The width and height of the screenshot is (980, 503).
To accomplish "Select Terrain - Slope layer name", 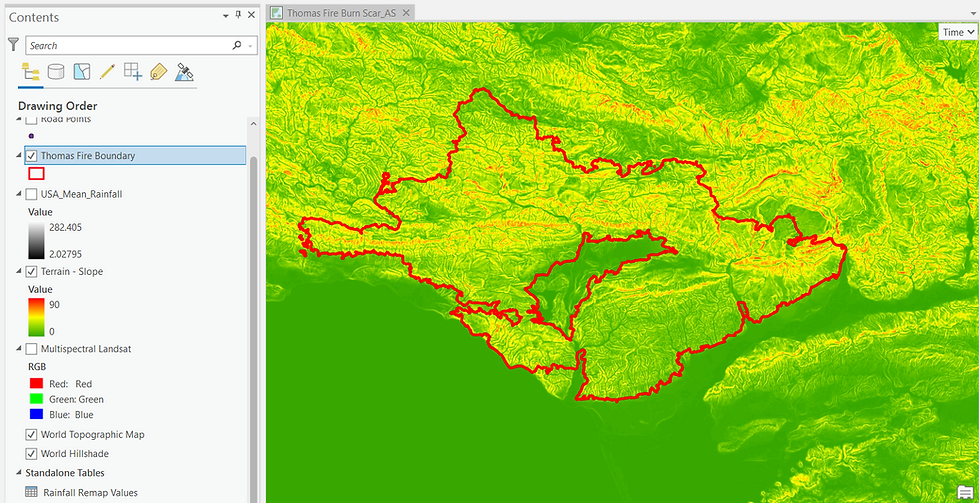I will click(x=72, y=271).
